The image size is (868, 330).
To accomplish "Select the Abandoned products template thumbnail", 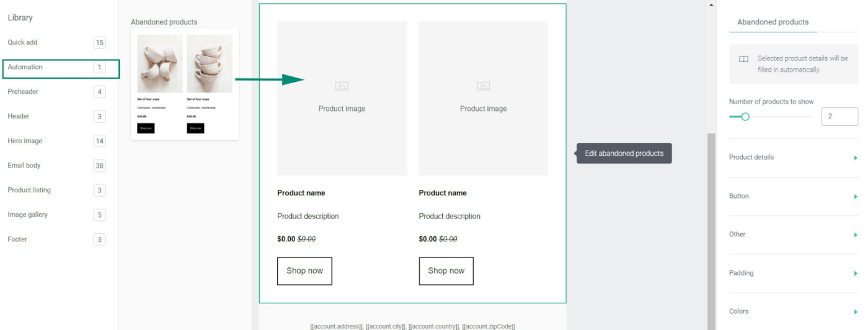I will (x=185, y=84).
